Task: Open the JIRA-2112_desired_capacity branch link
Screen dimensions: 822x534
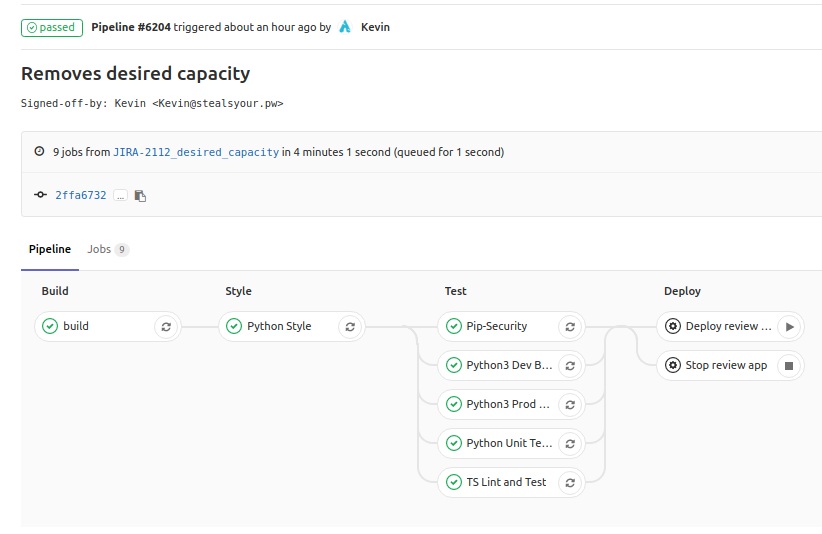Action: tap(196, 152)
